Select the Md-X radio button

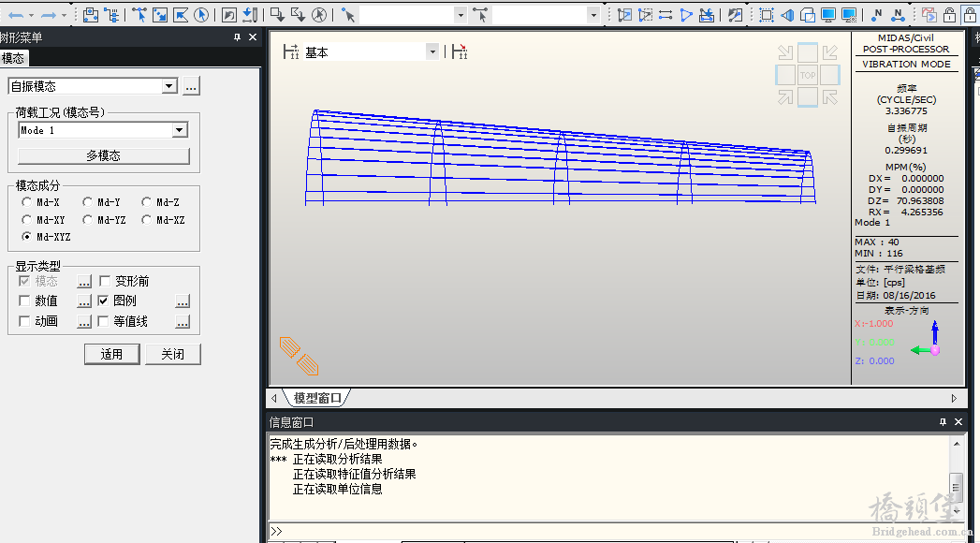[x=26, y=202]
